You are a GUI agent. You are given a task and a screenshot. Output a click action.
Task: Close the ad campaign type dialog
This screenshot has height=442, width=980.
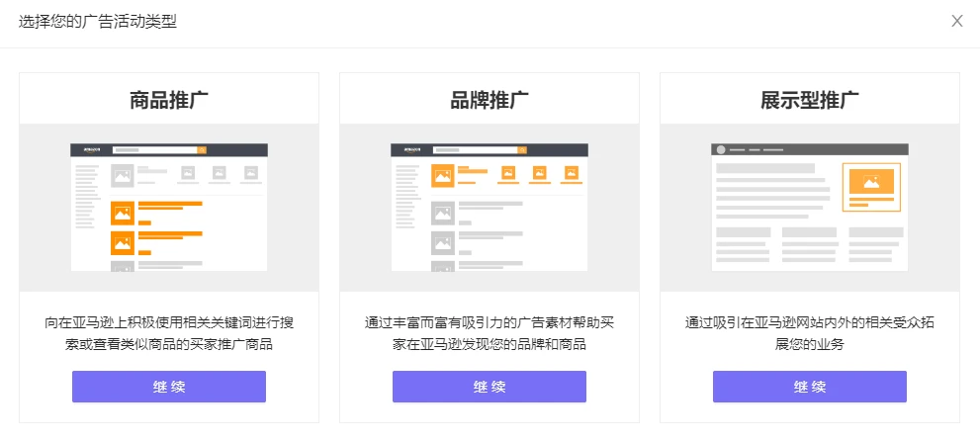coord(956,21)
